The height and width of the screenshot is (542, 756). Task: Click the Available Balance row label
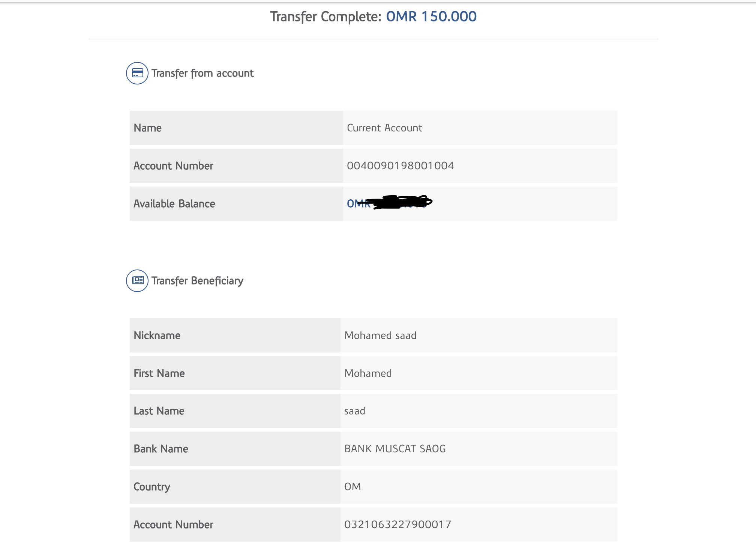pyautogui.click(x=174, y=204)
